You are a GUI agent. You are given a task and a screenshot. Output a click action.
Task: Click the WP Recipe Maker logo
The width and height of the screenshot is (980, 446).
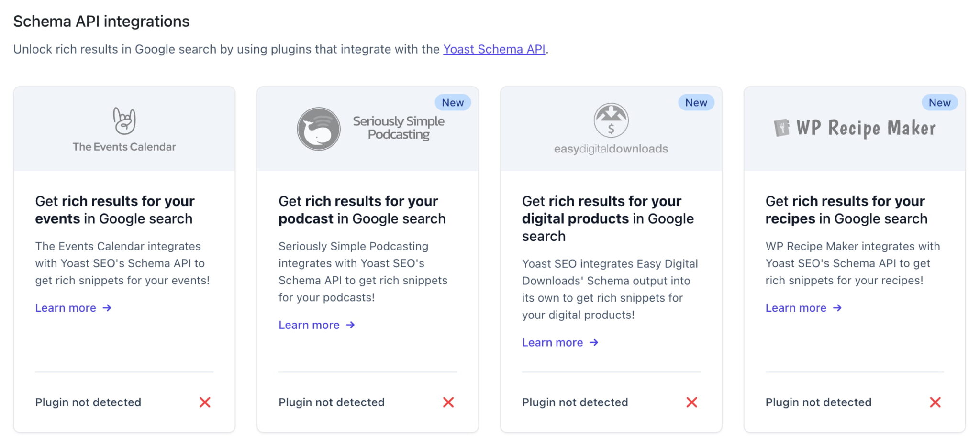point(855,128)
